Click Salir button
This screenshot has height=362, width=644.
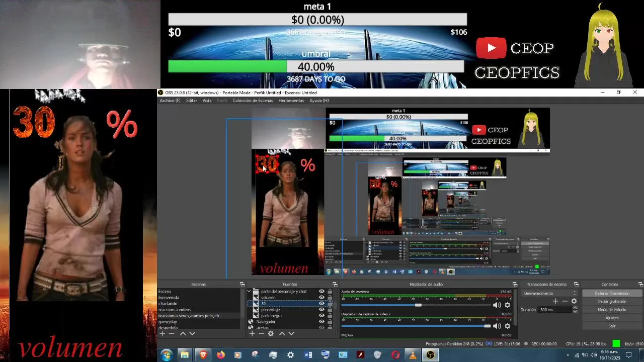point(612,326)
